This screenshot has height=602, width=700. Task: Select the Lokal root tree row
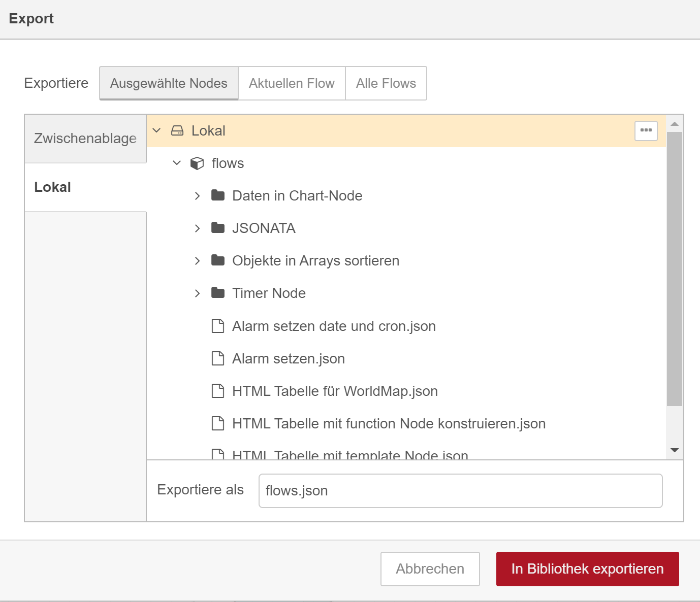(x=406, y=131)
